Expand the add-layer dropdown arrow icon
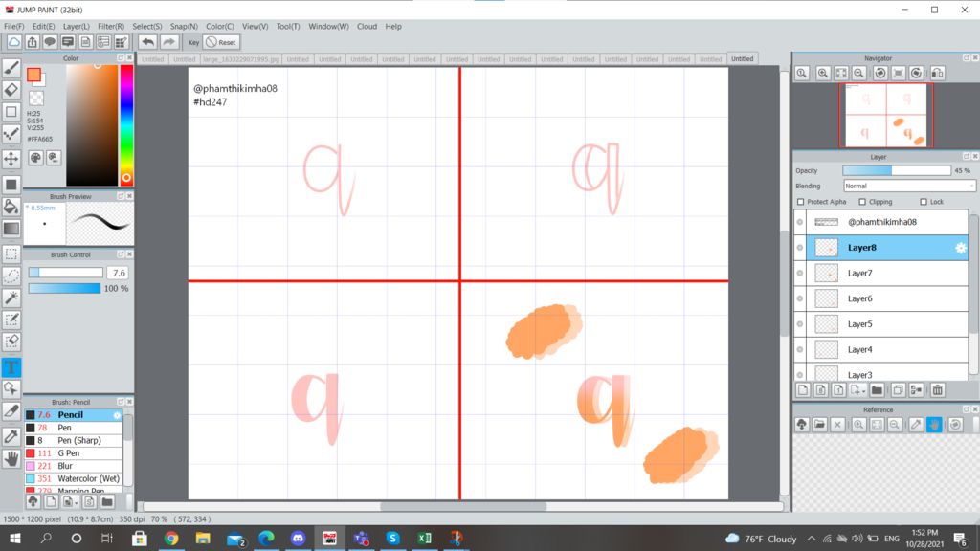The width and height of the screenshot is (980, 551). click(857, 390)
